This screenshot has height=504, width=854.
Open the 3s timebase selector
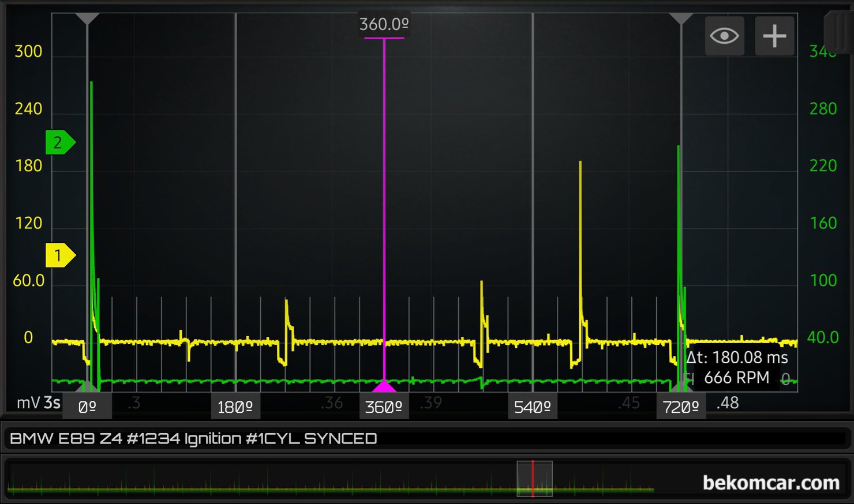(52, 403)
